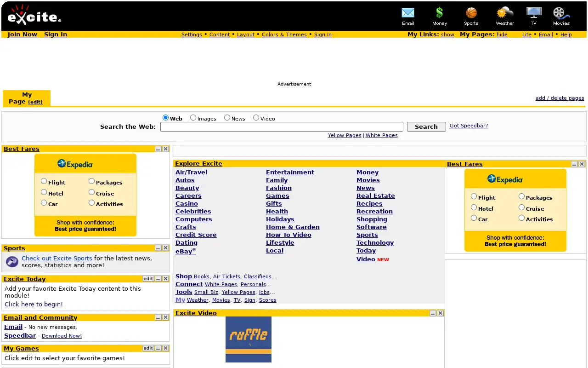Click the whistle icon in the Sports module

coord(12,262)
